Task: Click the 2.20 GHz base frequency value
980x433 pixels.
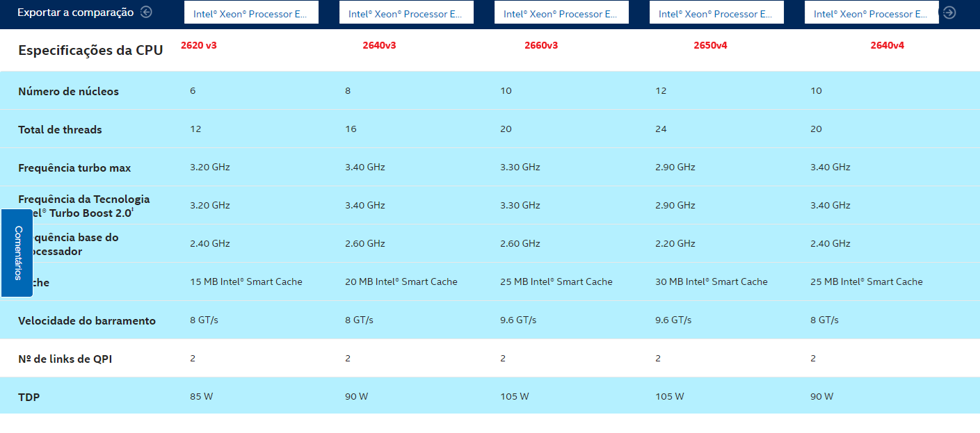Action: click(675, 243)
